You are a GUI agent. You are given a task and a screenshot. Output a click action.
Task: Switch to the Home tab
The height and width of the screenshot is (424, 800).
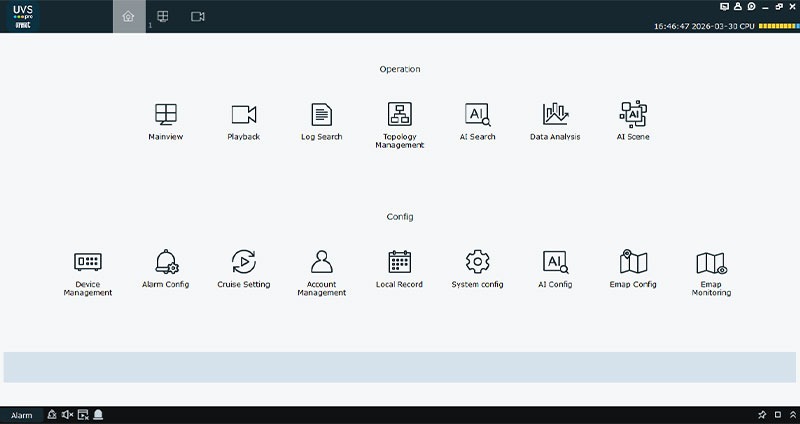[x=128, y=16]
